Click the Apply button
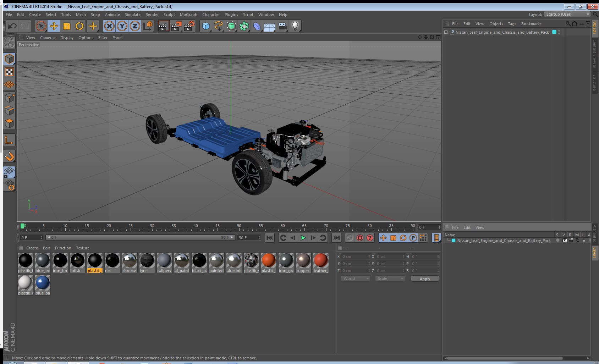Viewport: 599px width, 364px height. pos(425,279)
